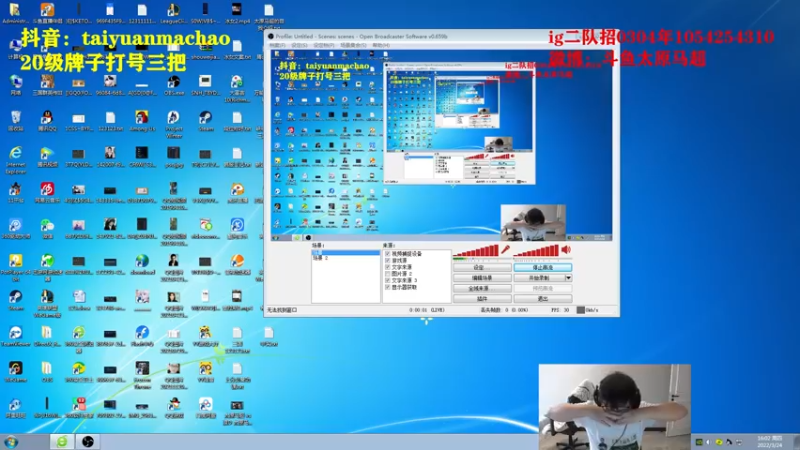Enable the unchecked 图片源 2 source
800x450 pixels.
387,274
